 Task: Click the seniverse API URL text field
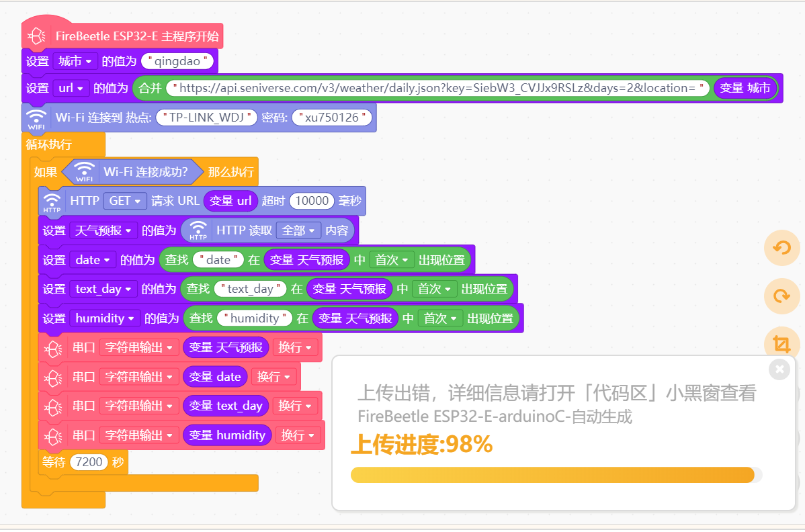click(438, 88)
